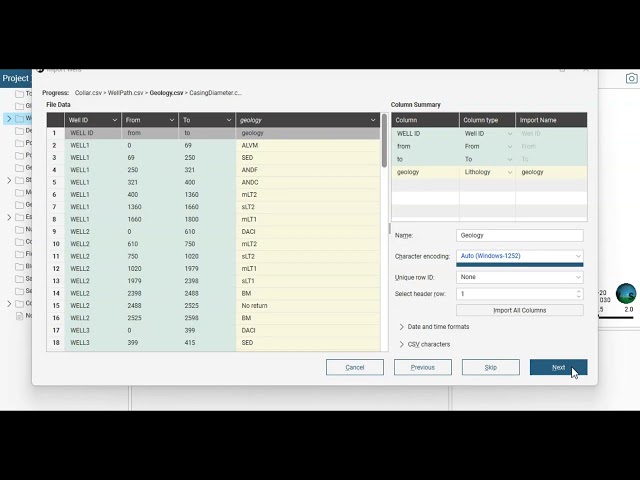This screenshot has width=640, height=480.
Task: Cancel the well import dialog
Action: tap(355, 367)
